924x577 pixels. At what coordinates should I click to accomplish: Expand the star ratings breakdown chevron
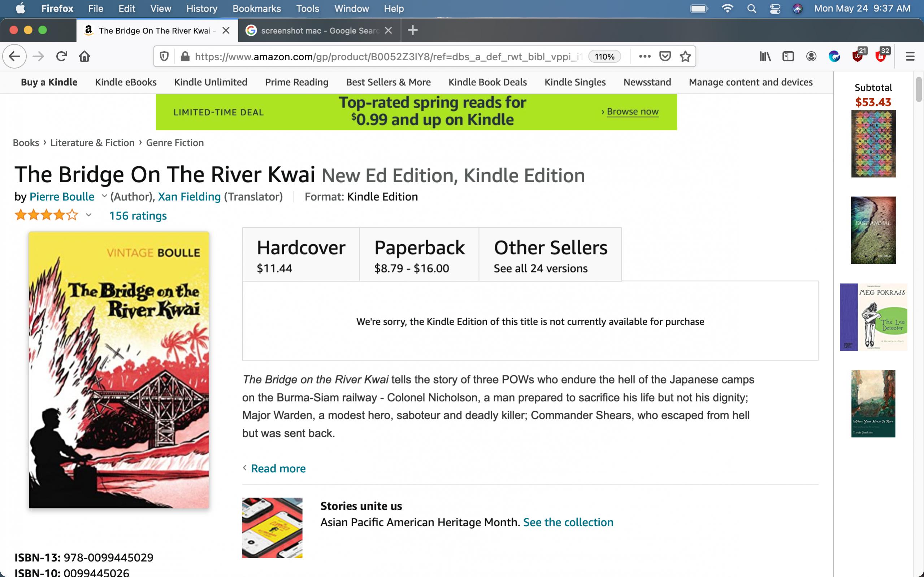[x=88, y=215]
